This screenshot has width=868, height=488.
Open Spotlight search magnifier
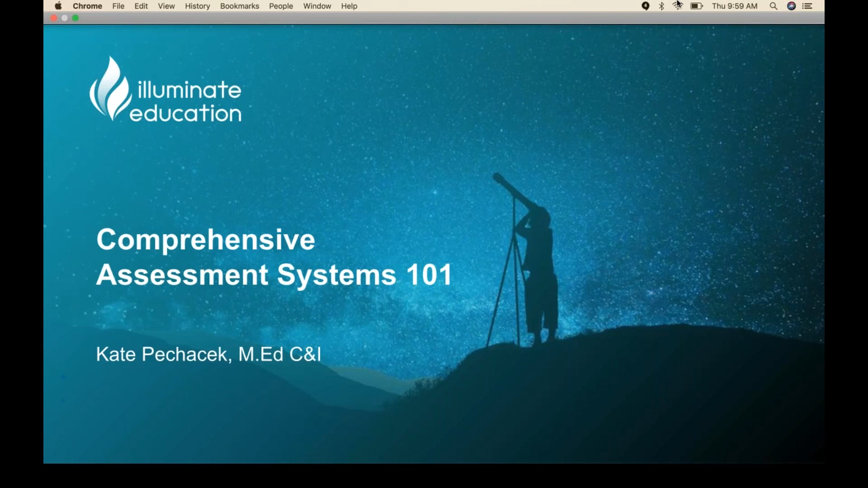click(773, 6)
